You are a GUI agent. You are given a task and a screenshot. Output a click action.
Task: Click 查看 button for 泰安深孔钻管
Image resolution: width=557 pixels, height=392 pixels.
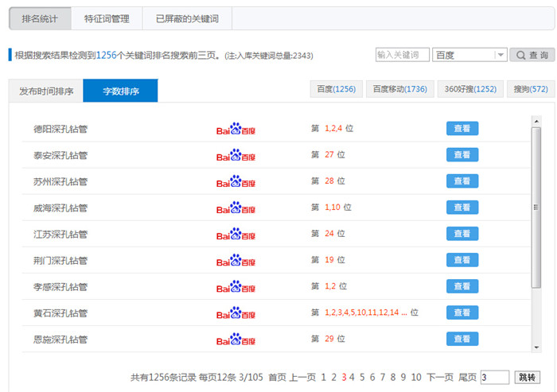point(462,154)
